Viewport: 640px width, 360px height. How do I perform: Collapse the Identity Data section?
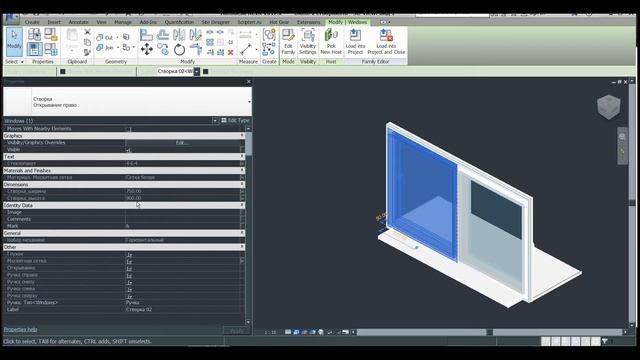point(242,205)
